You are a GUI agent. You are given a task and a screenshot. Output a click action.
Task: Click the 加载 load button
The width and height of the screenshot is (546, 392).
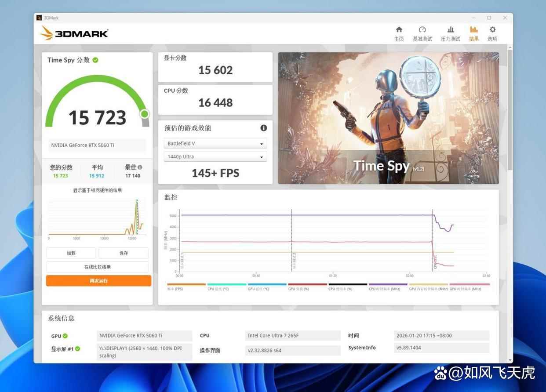click(x=71, y=253)
